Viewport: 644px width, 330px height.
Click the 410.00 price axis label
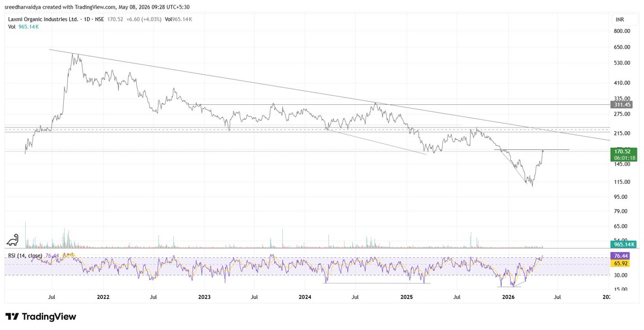click(623, 83)
